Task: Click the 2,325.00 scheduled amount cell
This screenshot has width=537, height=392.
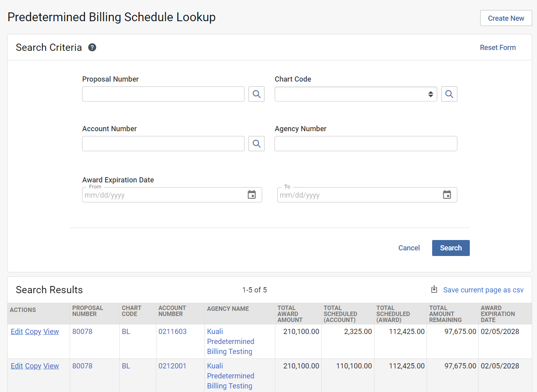Action: coord(358,332)
